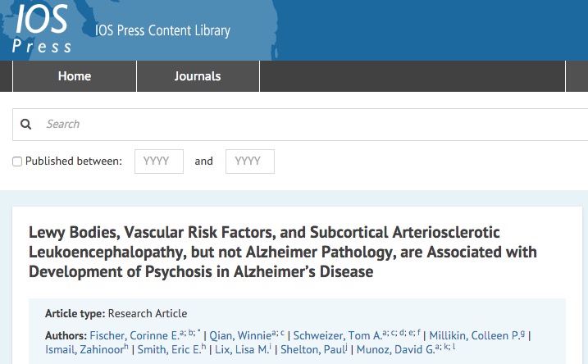Open the Home menu tab
Image resolution: width=588 pixels, height=364 pixels.
75,76
